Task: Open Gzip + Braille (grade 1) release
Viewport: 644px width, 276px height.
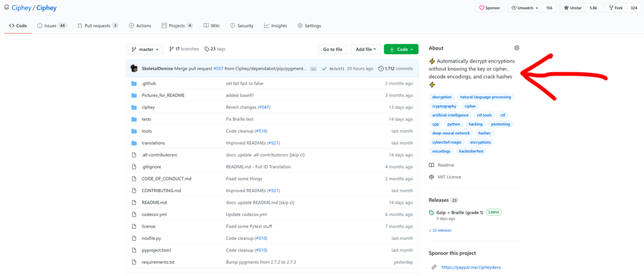Action: (460, 213)
